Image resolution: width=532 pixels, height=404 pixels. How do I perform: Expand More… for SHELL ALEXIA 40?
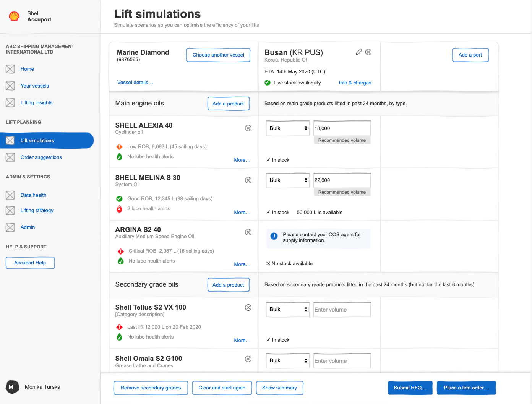pos(242,160)
